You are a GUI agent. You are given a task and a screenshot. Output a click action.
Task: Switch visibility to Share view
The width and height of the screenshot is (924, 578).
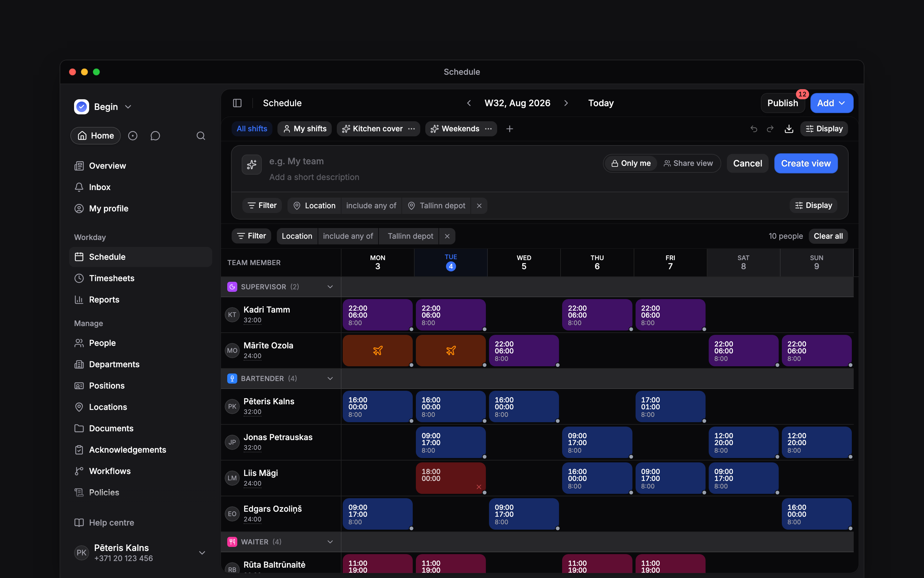point(688,163)
